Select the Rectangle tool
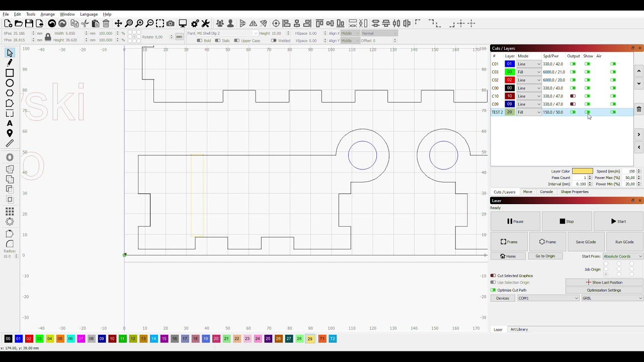Image resolution: width=644 pixels, height=362 pixels. (10, 73)
